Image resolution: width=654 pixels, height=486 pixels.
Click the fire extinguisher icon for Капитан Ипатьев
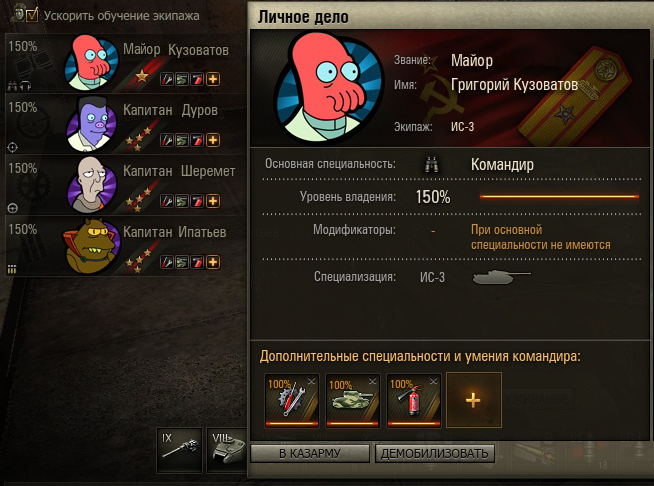click(x=197, y=262)
